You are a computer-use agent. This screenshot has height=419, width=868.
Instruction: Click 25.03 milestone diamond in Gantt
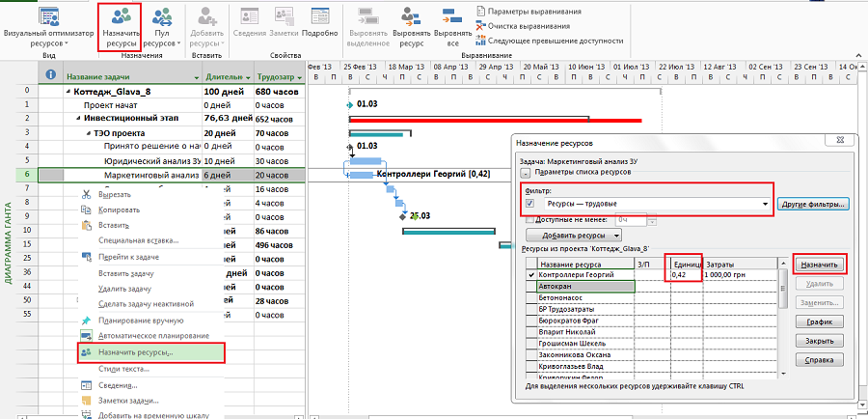point(403,216)
